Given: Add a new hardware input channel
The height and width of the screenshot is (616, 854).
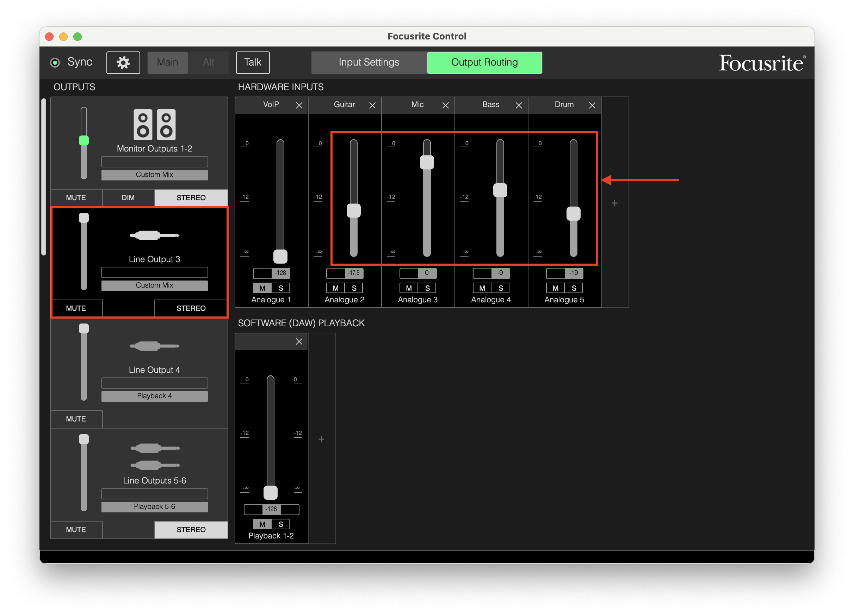Looking at the screenshot, I should click(614, 203).
